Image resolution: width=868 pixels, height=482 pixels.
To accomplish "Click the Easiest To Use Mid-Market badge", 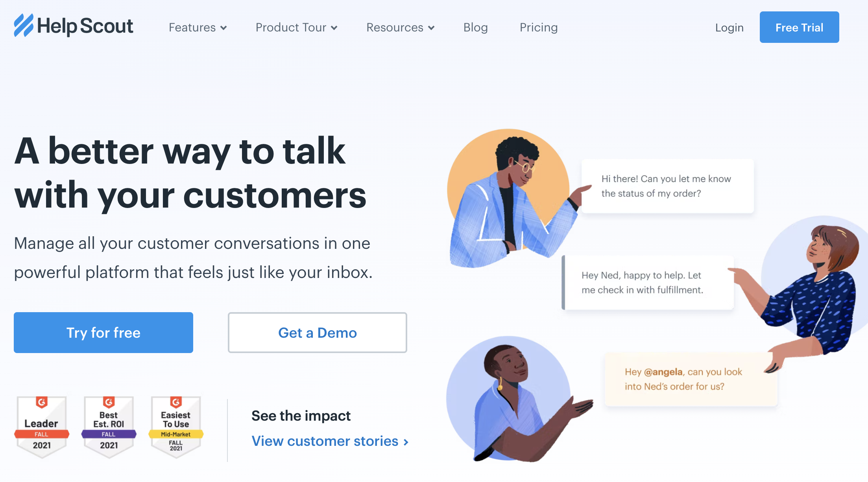I will point(176,427).
